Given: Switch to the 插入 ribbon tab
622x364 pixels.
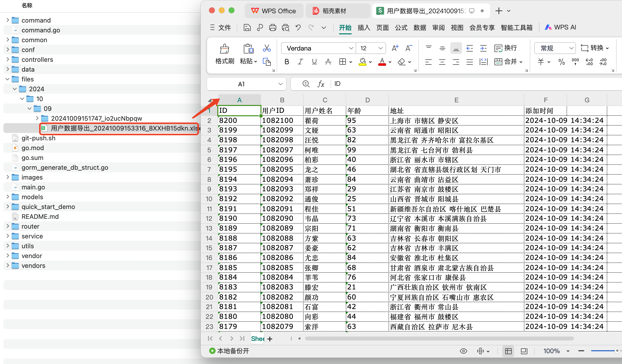Looking at the screenshot, I should point(364,27).
